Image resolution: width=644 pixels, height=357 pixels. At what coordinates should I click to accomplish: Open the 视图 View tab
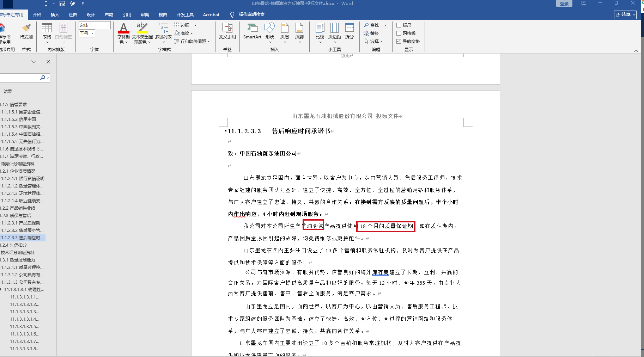[163, 14]
